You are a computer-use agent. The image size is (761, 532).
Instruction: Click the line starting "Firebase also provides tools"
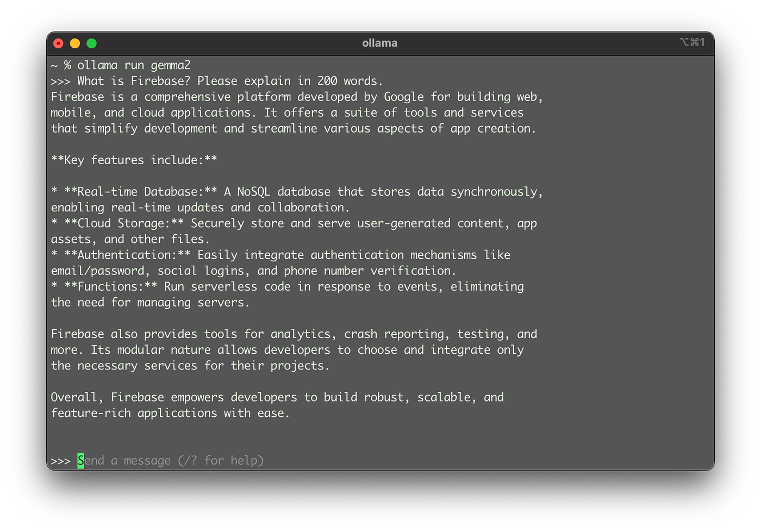(x=294, y=334)
